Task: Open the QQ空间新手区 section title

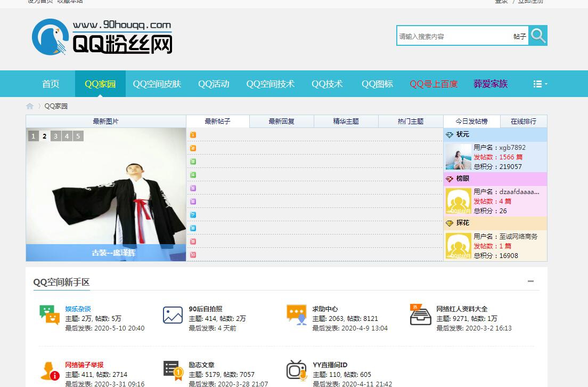Action: (61, 282)
